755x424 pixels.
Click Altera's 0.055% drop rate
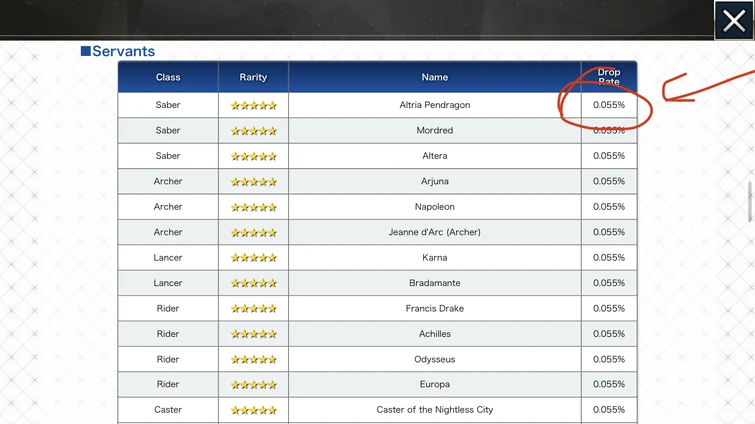(x=609, y=156)
